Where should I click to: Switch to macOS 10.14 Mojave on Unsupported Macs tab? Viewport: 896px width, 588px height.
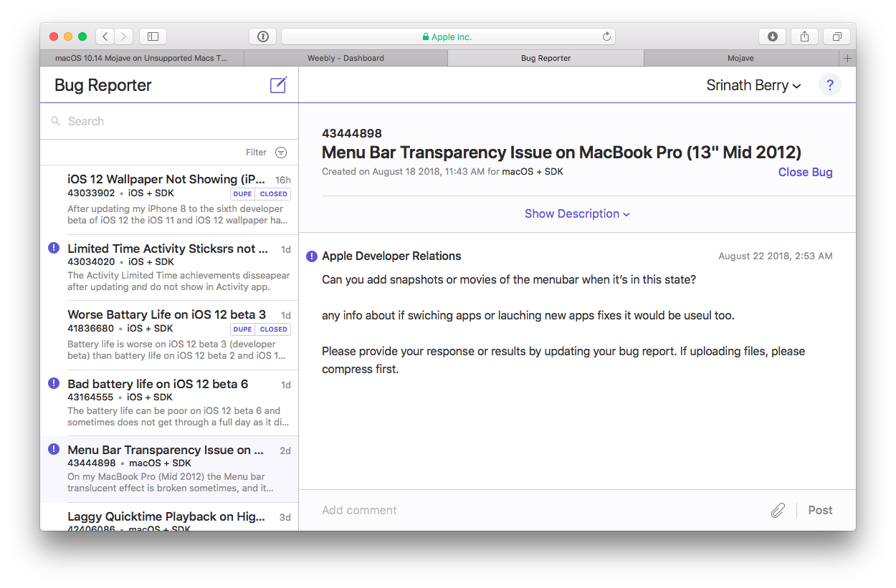point(142,58)
